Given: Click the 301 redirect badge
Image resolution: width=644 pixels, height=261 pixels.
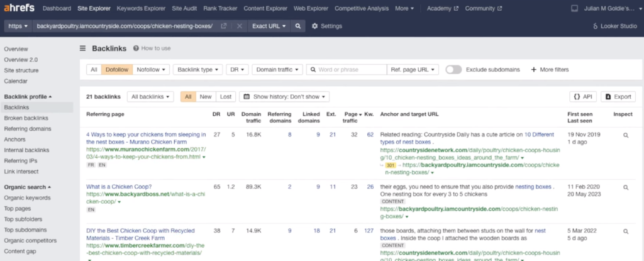Looking at the screenshot, I should (x=390, y=165).
